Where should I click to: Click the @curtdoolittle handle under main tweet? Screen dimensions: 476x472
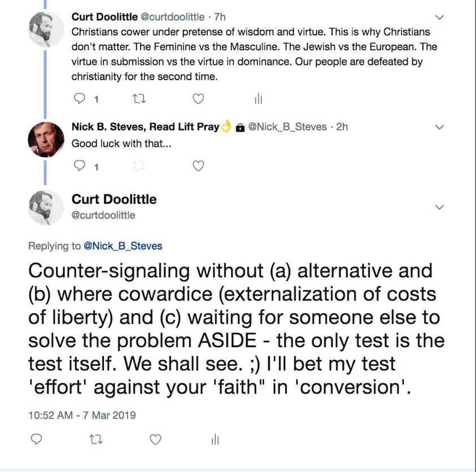(103, 215)
